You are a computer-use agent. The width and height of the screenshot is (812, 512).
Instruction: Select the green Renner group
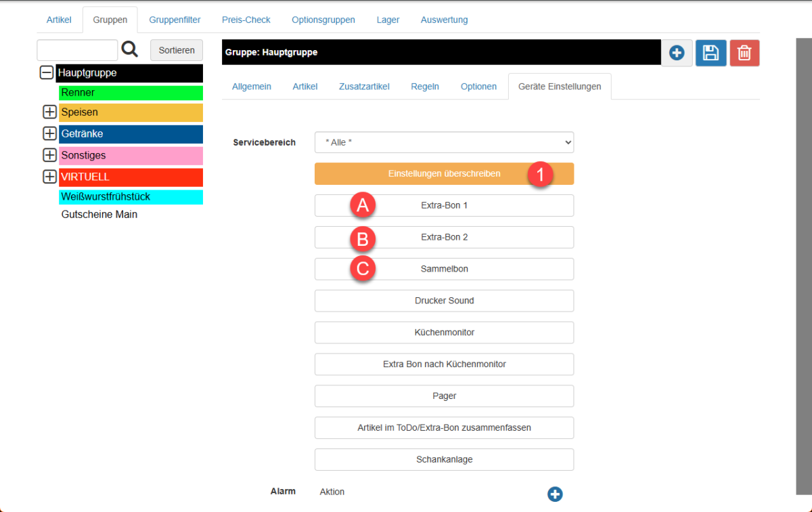point(131,93)
